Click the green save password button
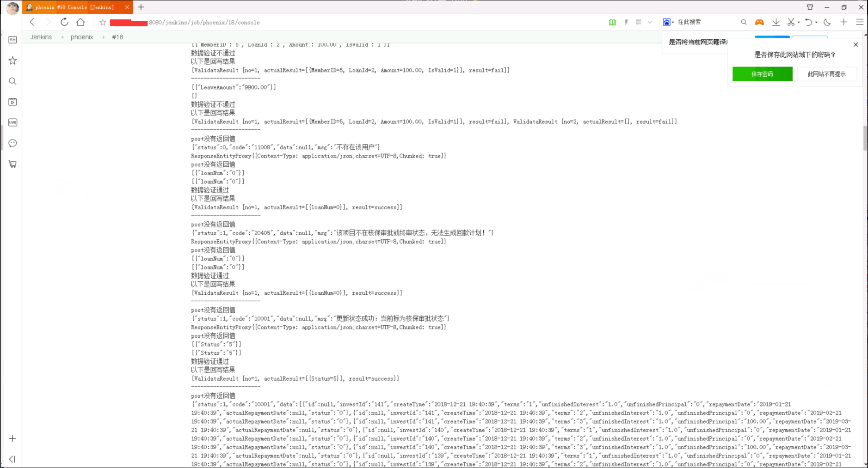This screenshot has width=868, height=468. tap(762, 74)
